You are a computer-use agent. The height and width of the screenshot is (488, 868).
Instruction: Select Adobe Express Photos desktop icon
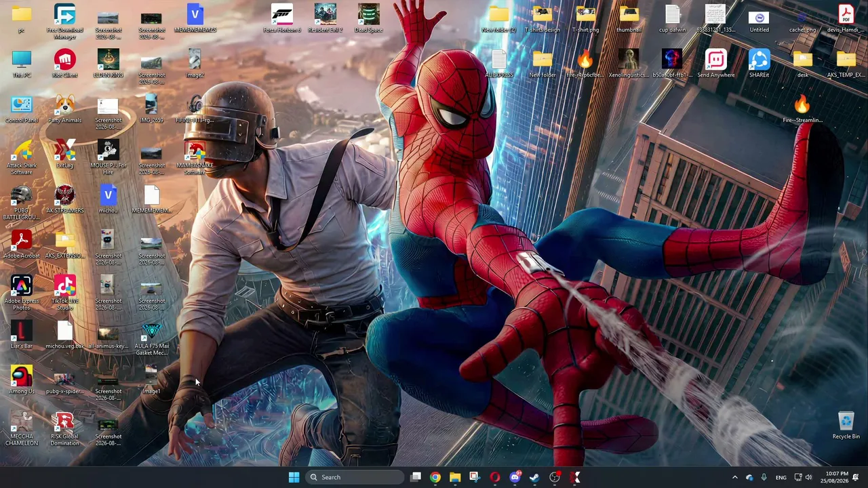coord(22,293)
